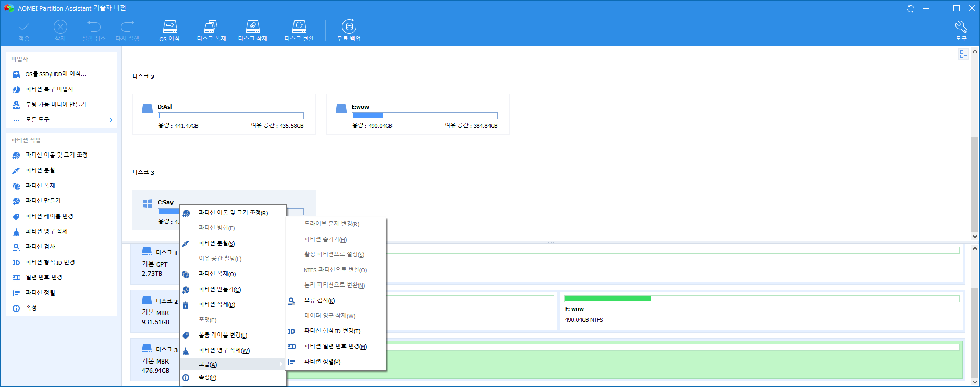Screen dimensions: 980x387
Task: Click the D:Asl usage bar
Action: [231, 116]
